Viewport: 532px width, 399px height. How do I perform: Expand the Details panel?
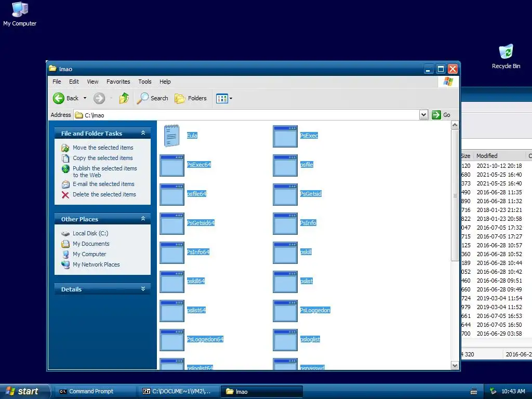(x=143, y=289)
